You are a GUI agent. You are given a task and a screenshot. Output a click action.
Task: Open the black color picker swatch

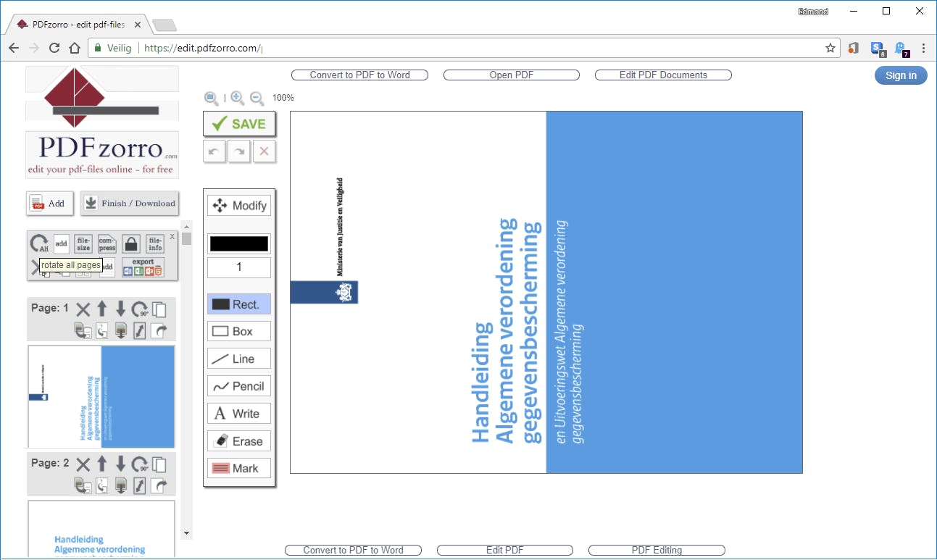tap(239, 244)
